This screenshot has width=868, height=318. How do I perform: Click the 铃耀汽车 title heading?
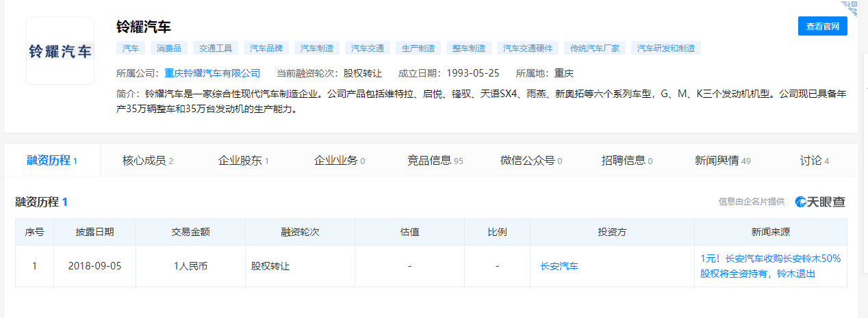(144, 27)
